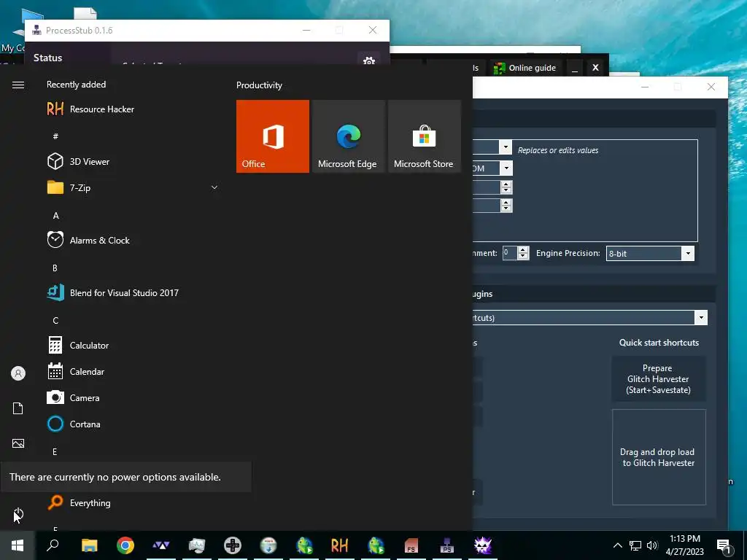Screen dimensions: 747x560
Task: Open the 7-Zip folder entry
Action: tap(133, 187)
